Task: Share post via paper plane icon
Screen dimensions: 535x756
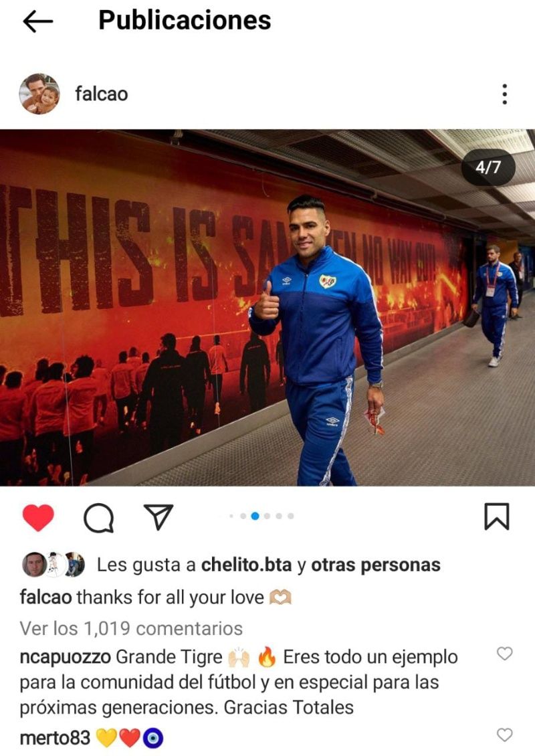Action: (x=158, y=517)
